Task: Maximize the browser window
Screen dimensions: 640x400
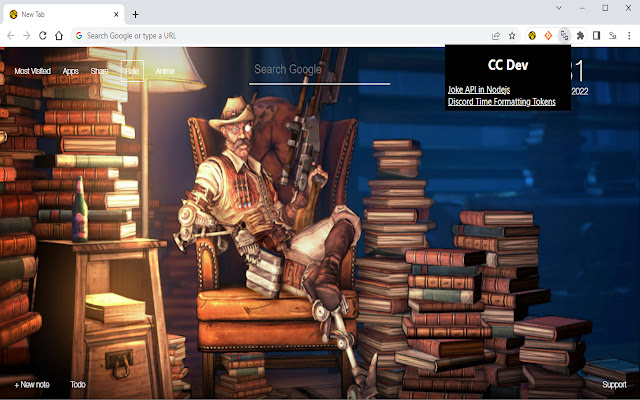Action: pos(605,8)
